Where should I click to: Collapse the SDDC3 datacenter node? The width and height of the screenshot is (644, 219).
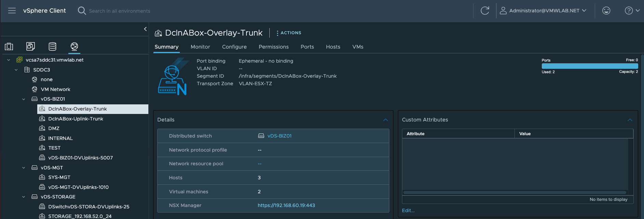(x=16, y=70)
